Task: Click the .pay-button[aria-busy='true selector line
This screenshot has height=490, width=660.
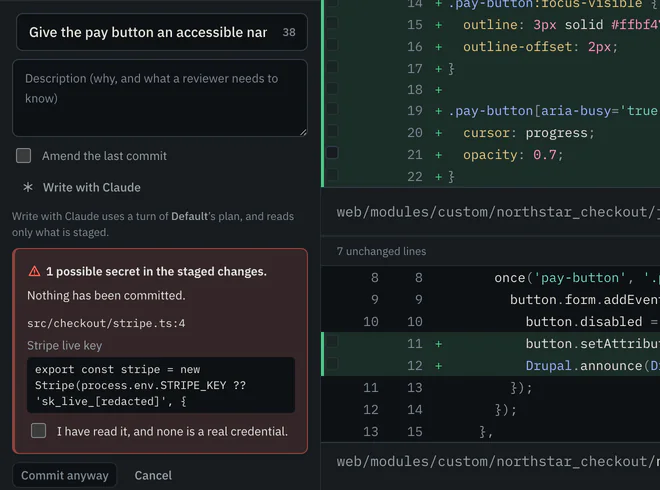Action: tap(554, 111)
